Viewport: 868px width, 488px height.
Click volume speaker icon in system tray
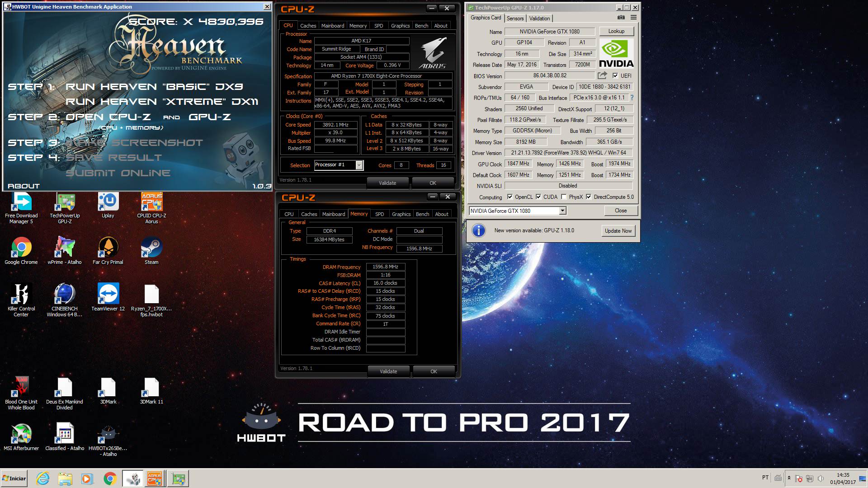coord(821,478)
